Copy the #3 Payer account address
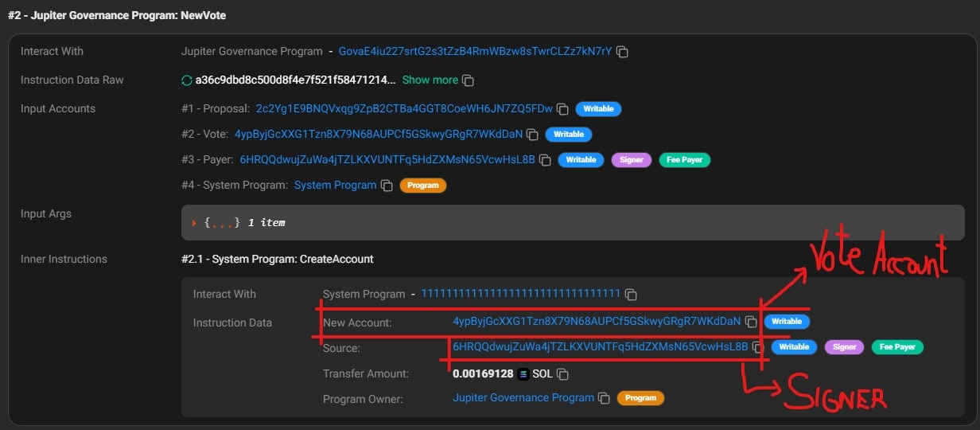 click(545, 160)
